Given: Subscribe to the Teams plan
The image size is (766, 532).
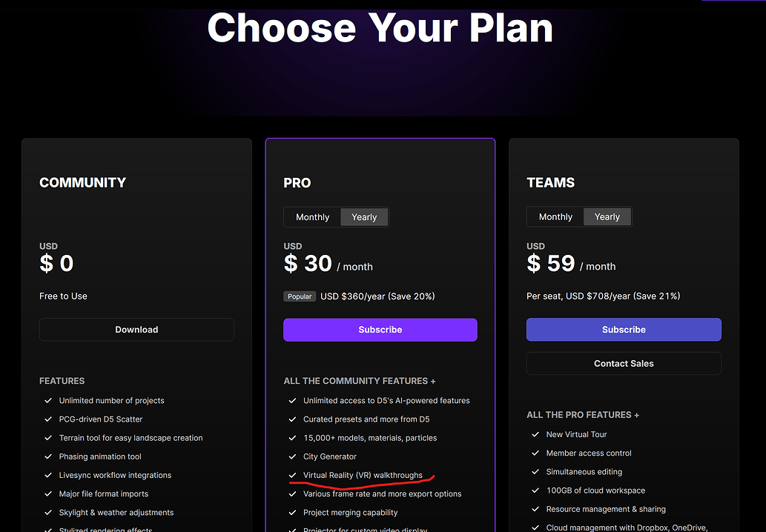Looking at the screenshot, I should click(624, 330).
